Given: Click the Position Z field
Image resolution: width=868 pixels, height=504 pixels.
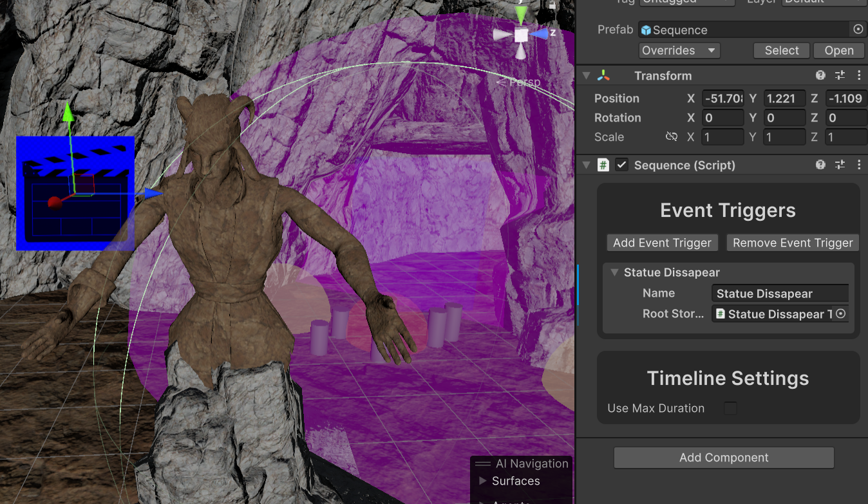Looking at the screenshot, I should pos(846,98).
